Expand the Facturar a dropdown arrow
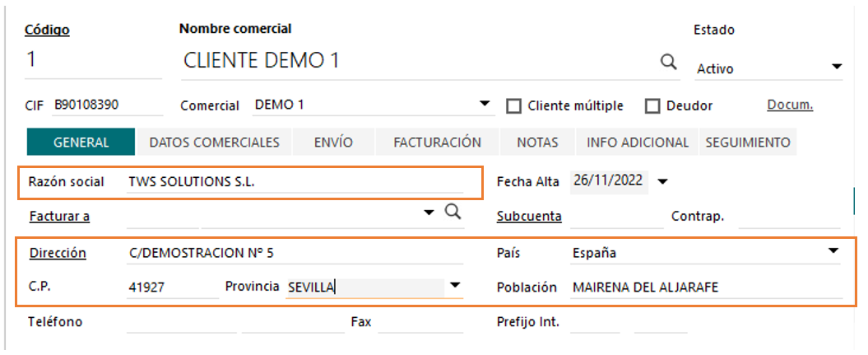Image resolution: width=868 pixels, height=355 pixels. click(x=429, y=213)
